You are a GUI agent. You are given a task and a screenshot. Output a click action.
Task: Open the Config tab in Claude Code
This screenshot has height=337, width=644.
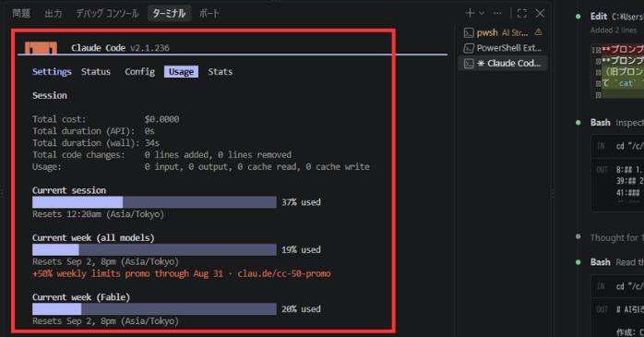point(139,71)
